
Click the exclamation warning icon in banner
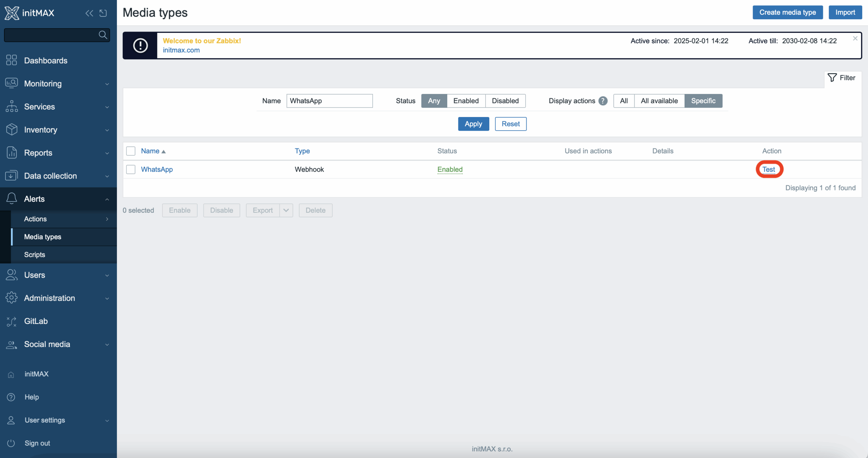click(140, 45)
